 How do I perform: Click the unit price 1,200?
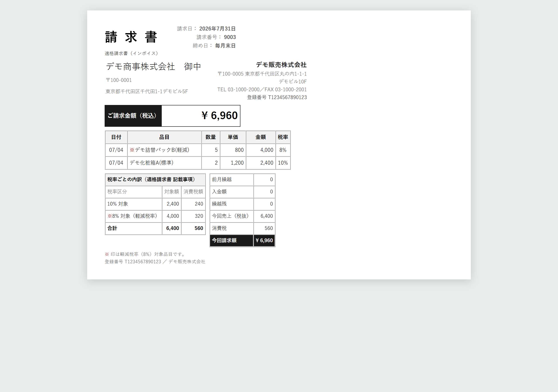click(x=233, y=163)
